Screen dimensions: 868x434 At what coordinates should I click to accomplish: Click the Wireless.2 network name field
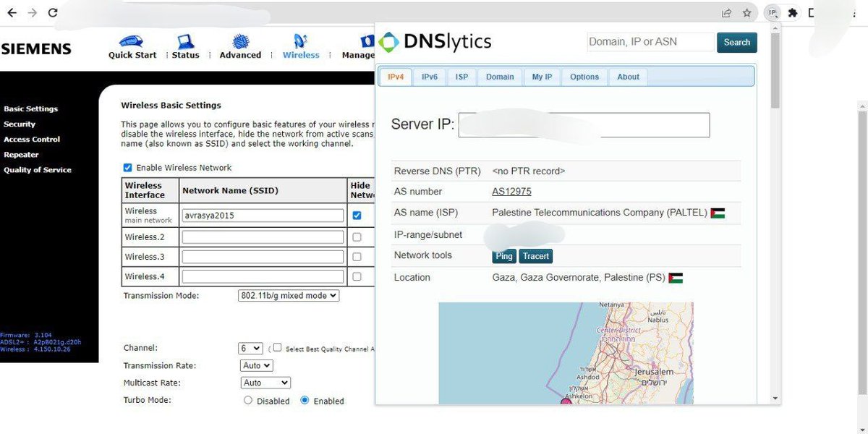(x=263, y=237)
